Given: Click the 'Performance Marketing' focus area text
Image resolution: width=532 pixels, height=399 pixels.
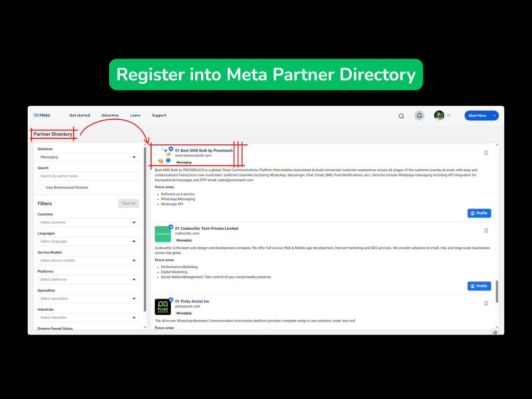Looking at the screenshot, I should (179, 267).
